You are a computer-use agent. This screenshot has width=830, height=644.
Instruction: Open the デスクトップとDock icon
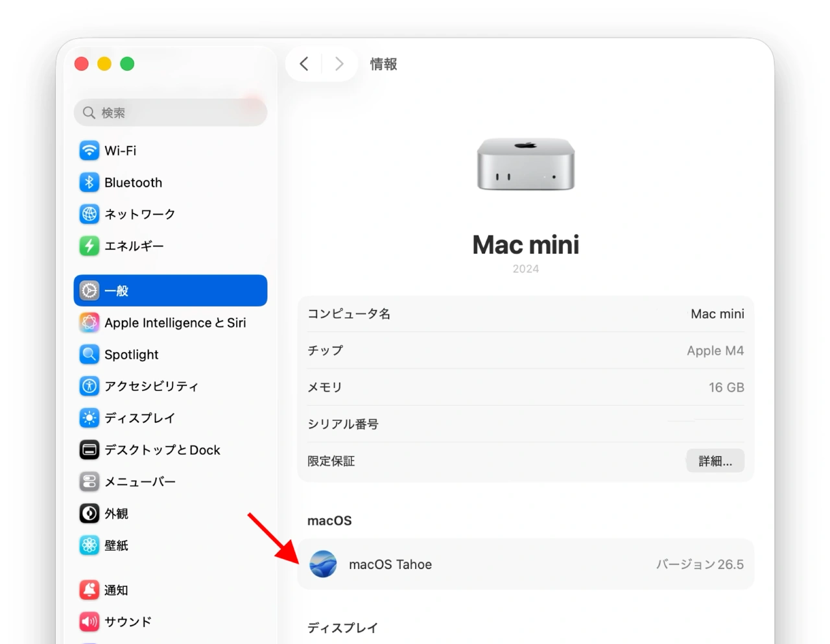(89, 449)
